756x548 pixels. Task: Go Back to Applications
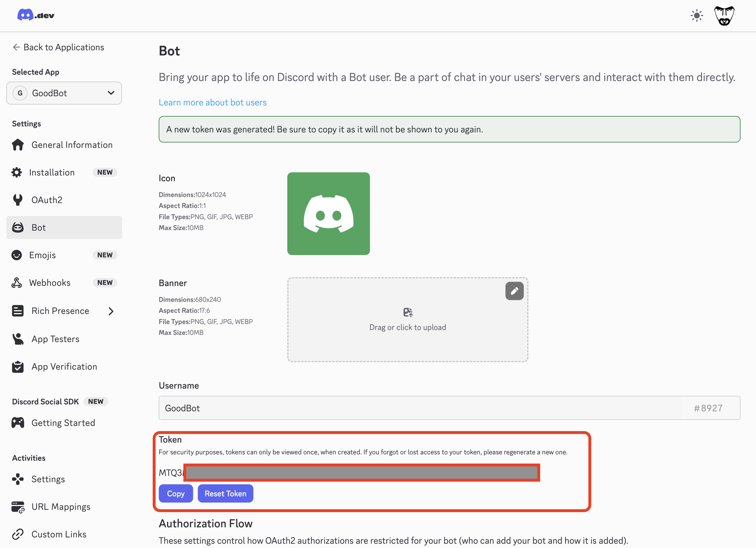pos(58,47)
